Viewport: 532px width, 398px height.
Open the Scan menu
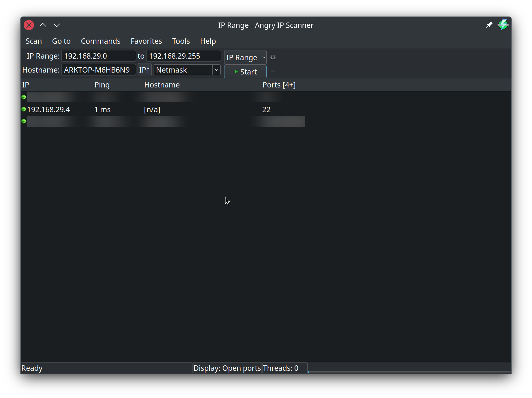pyautogui.click(x=34, y=41)
